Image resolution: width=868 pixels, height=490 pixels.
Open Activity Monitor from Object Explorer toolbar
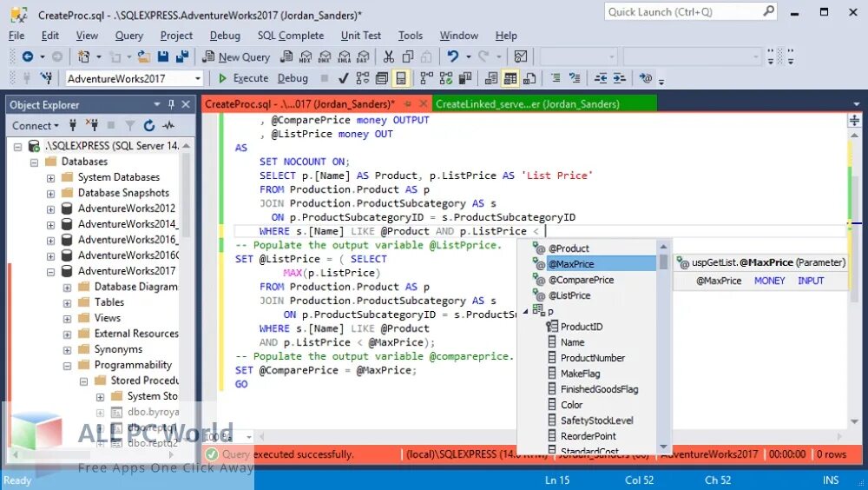168,126
